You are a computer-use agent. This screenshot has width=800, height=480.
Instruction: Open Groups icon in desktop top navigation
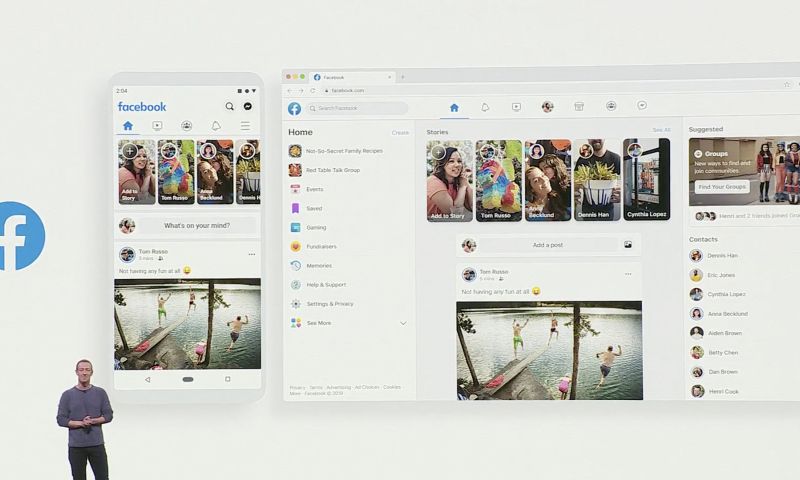tap(611, 106)
